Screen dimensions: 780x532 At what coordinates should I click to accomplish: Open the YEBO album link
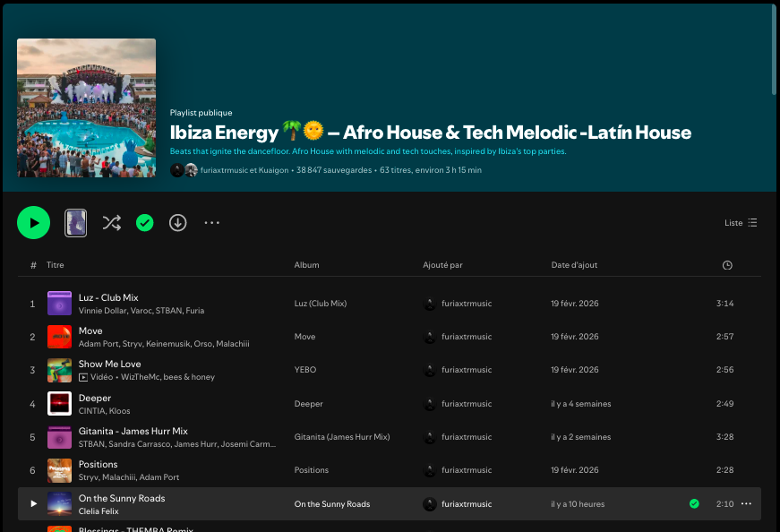click(x=305, y=370)
